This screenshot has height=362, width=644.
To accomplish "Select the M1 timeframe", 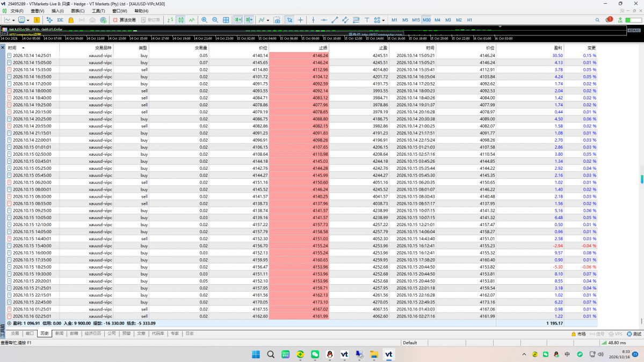I will pyautogui.click(x=394, y=20).
